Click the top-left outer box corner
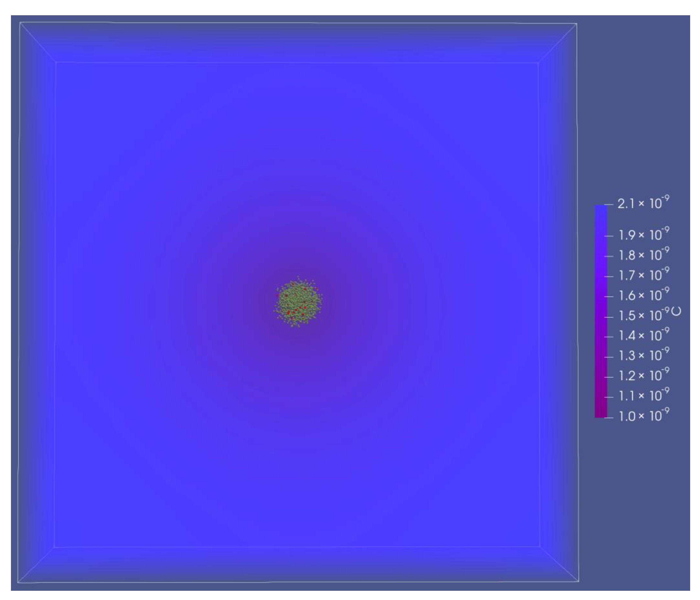The height and width of the screenshot is (600, 700). pyautogui.click(x=20, y=23)
